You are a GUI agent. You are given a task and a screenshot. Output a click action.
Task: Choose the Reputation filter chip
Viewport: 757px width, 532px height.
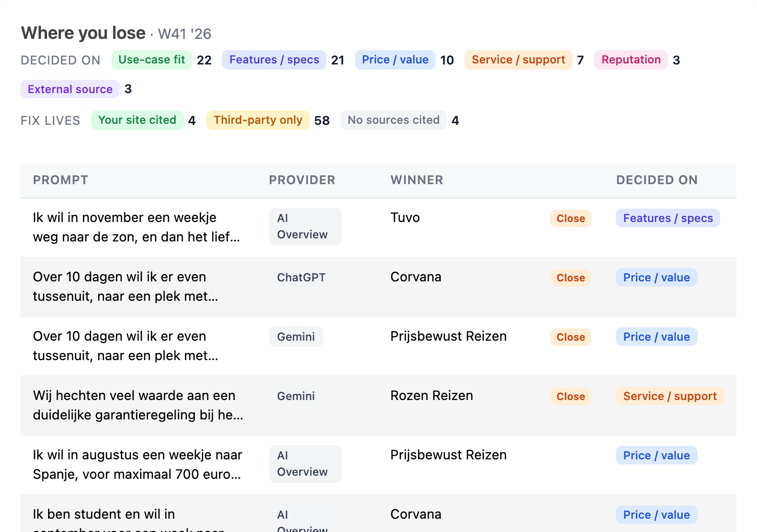coord(631,60)
